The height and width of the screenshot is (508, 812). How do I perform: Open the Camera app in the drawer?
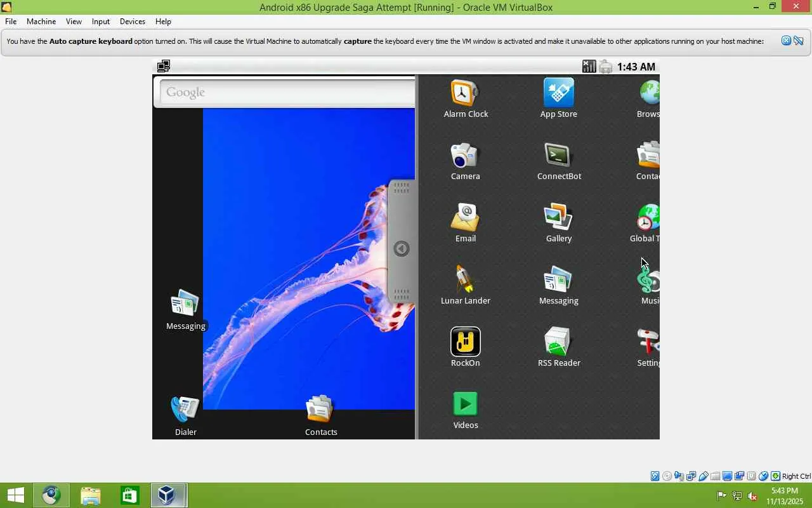(465, 161)
